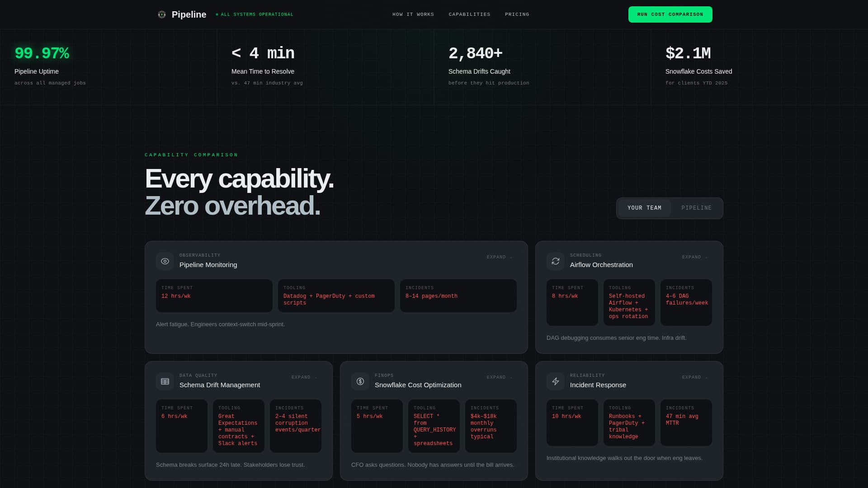The image size is (868, 488).
Task: Expand the Snowflake Cost Optimization card
Action: tap(500, 377)
